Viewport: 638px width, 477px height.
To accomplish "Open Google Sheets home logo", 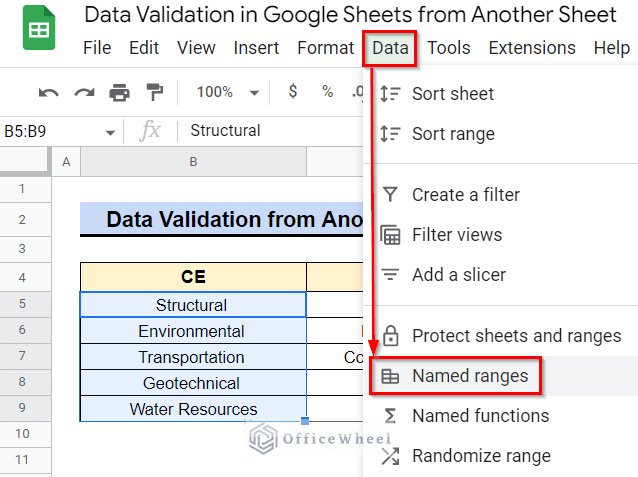I will tap(39, 28).
